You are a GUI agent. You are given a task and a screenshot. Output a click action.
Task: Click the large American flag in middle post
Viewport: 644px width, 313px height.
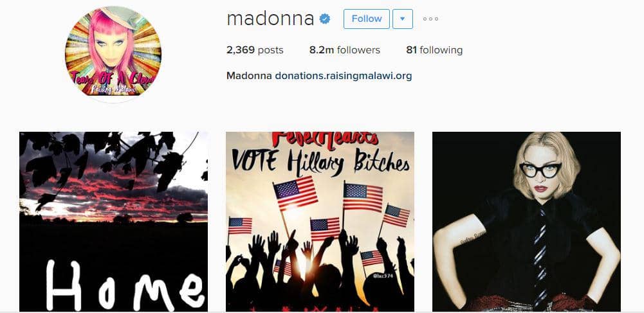pos(295,192)
